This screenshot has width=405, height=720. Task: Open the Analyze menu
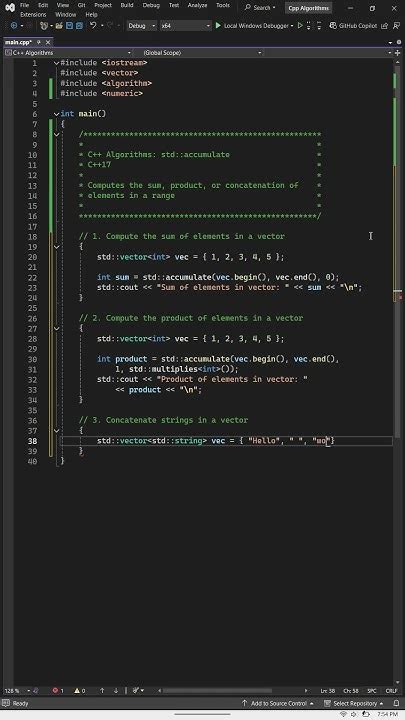197,5
